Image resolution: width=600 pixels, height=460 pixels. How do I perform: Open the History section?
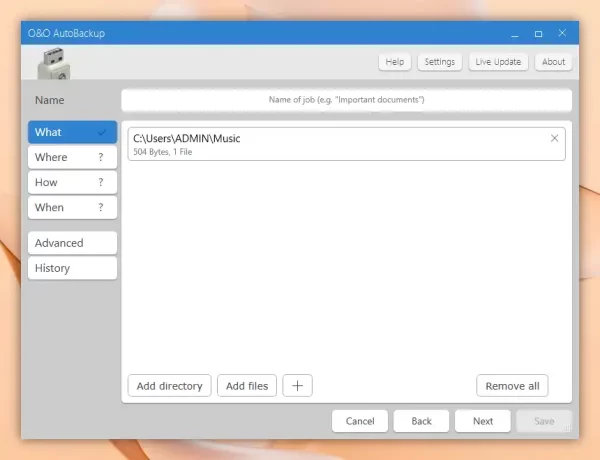72,268
